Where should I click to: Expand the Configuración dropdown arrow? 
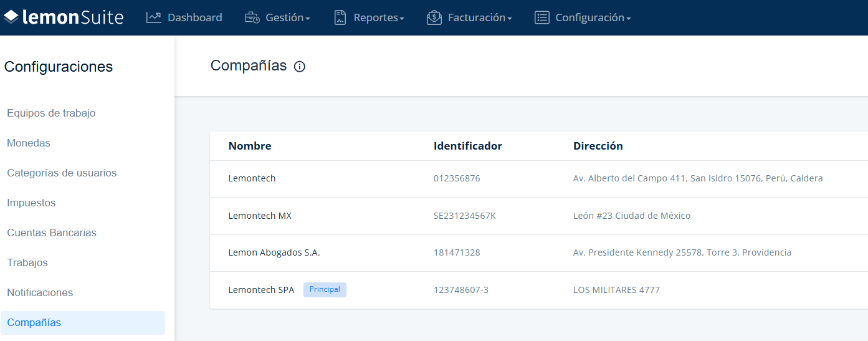coord(629,19)
